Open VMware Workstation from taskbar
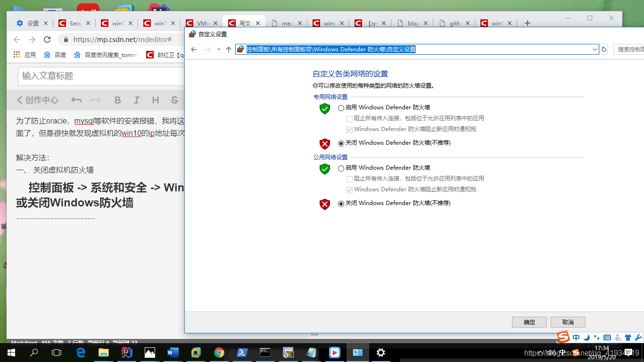Viewport: 644px width, 362px height. tap(196, 352)
